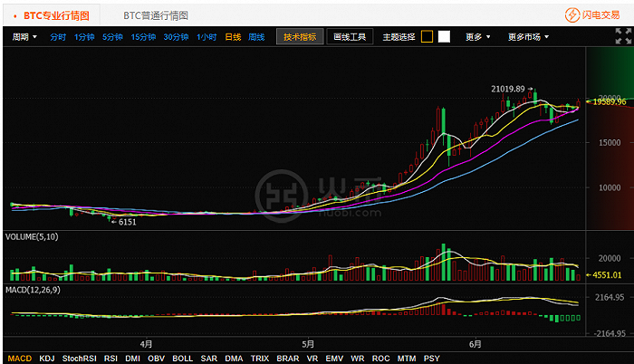Select the RSI indicator
The width and height of the screenshot is (634, 364).
(x=110, y=359)
